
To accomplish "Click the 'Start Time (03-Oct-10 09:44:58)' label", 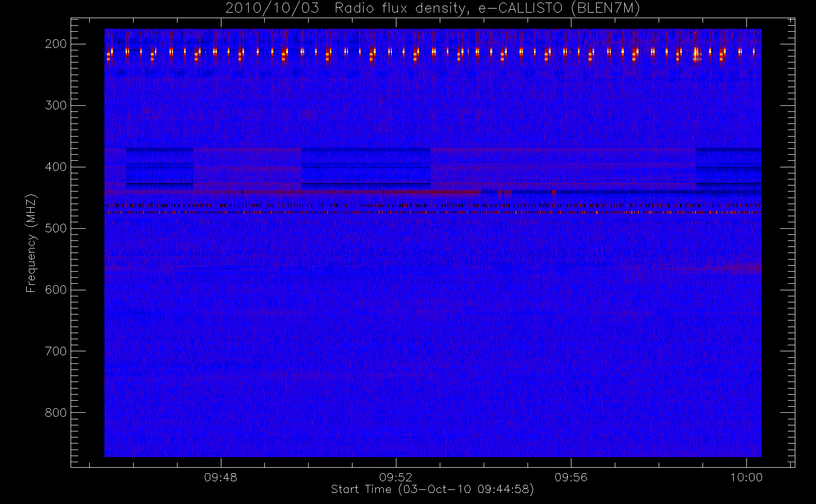I will [x=432, y=489].
